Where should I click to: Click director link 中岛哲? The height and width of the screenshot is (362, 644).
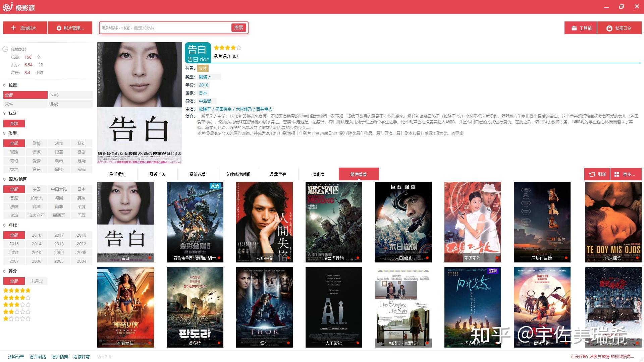(205, 101)
